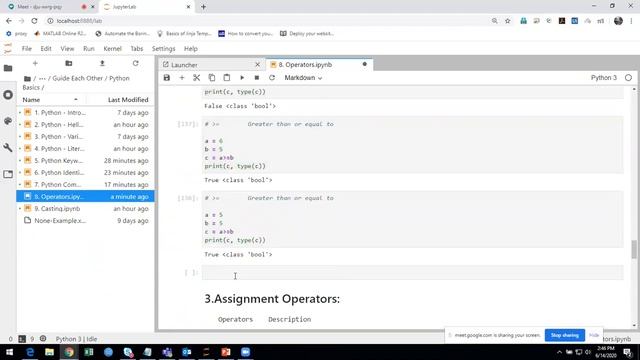Open the Tabs menu
Screen dimensions: 640x360
(x=137, y=49)
